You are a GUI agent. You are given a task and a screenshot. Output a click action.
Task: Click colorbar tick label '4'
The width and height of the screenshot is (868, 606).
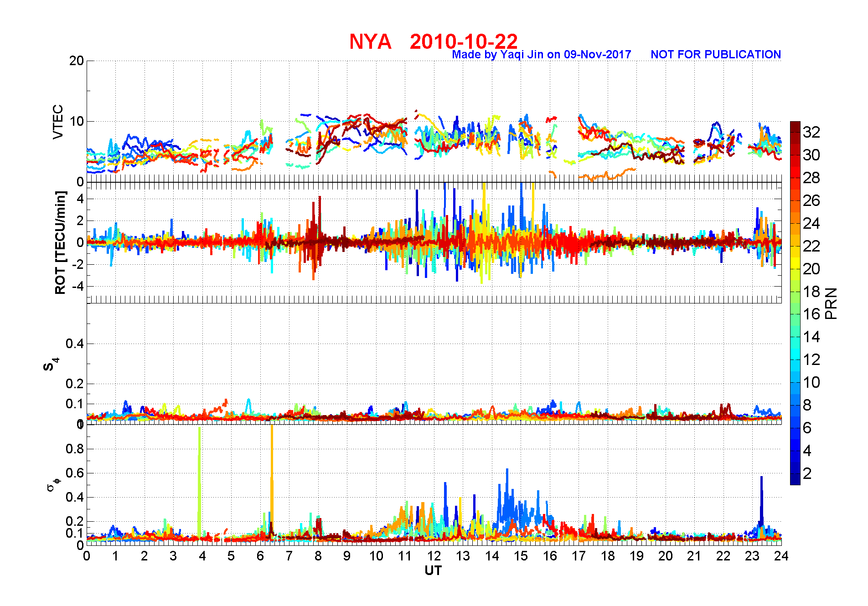click(807, 451)
